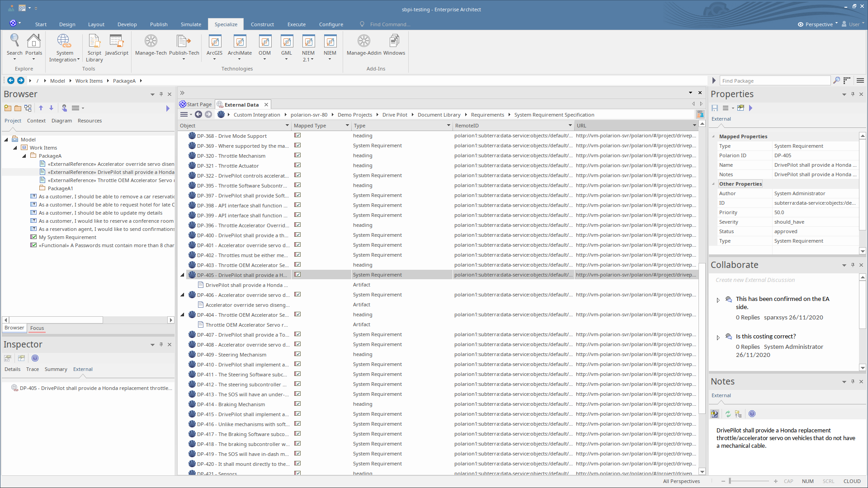Image resolution: width=868 pixels, height=488 pixels.
Task: Switch to the Start Page tab
Action: pos(196,104)
